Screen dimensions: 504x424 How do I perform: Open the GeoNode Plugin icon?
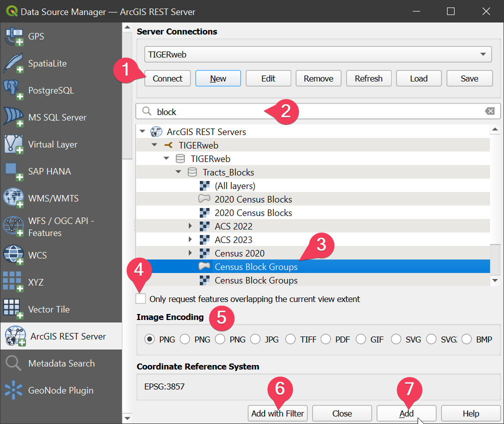point(13,390)
